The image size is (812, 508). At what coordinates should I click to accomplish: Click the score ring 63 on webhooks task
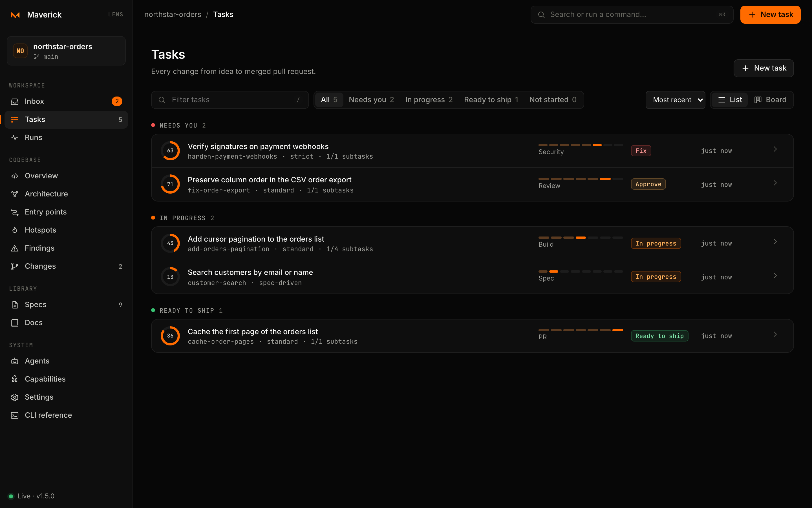point(170,150)
